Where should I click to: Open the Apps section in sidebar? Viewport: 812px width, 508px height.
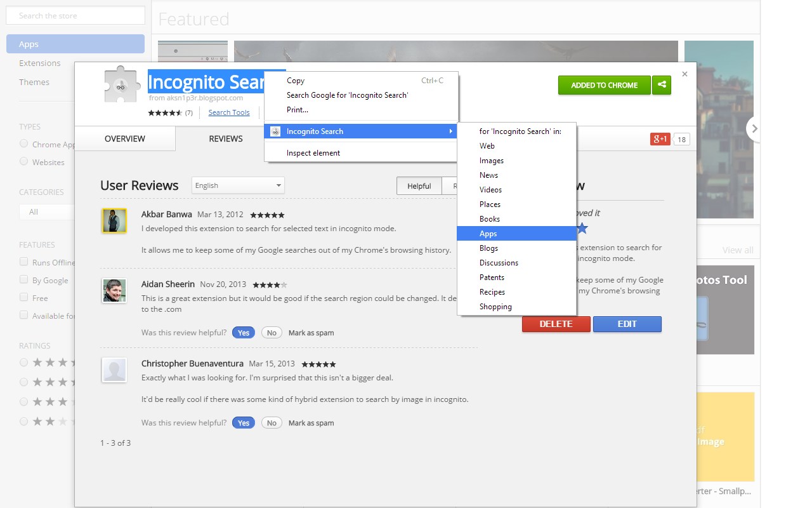(75, 44)
